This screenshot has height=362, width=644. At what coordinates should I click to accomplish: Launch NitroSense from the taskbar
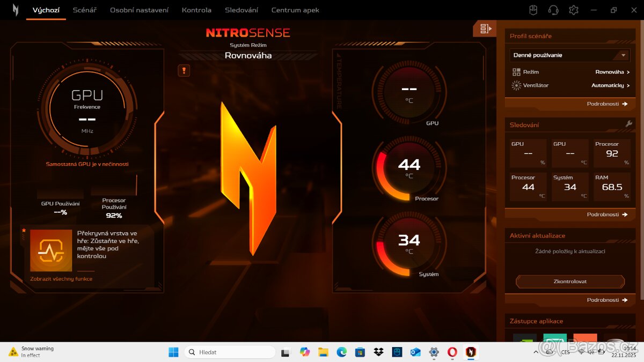pos(471,352)
